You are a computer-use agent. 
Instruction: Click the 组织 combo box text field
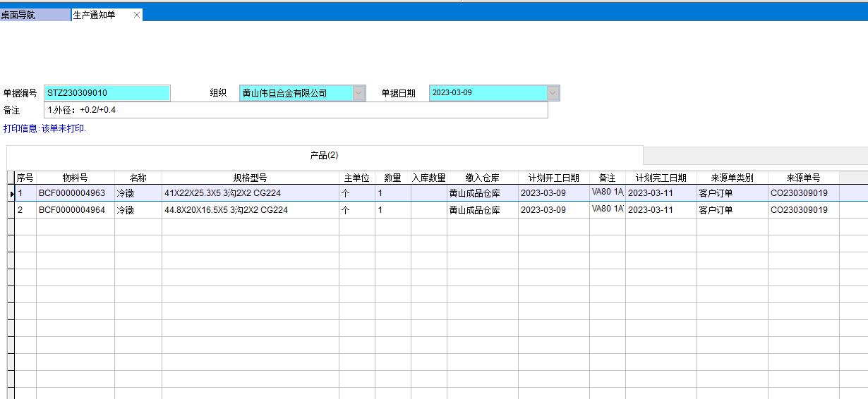(x=296, y=93)
